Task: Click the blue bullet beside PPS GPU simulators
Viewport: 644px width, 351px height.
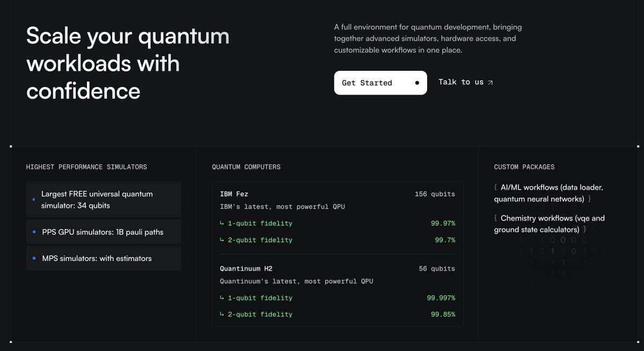Action: [x=34, y=232]
